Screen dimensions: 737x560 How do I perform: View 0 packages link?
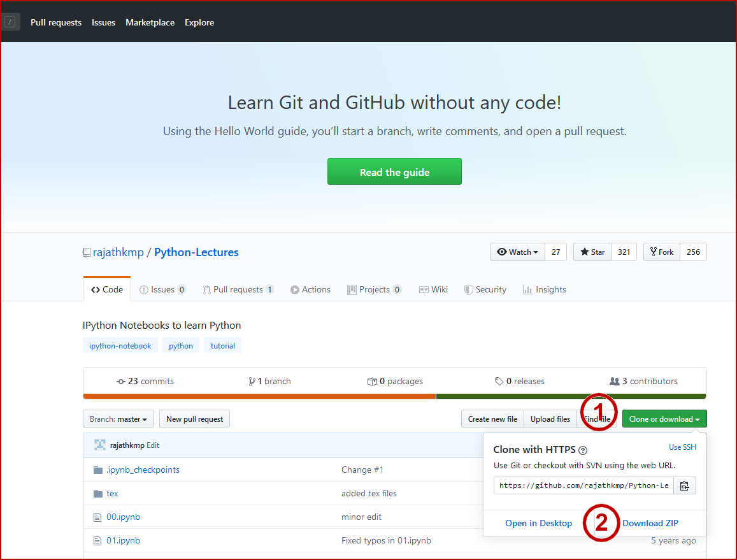click(x=395, y=382)
